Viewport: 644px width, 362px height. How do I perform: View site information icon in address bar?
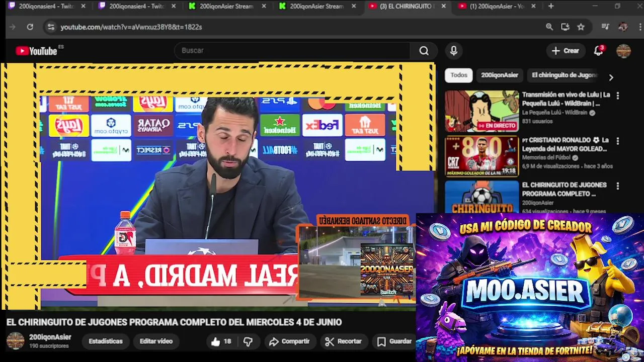coord(50,27)
